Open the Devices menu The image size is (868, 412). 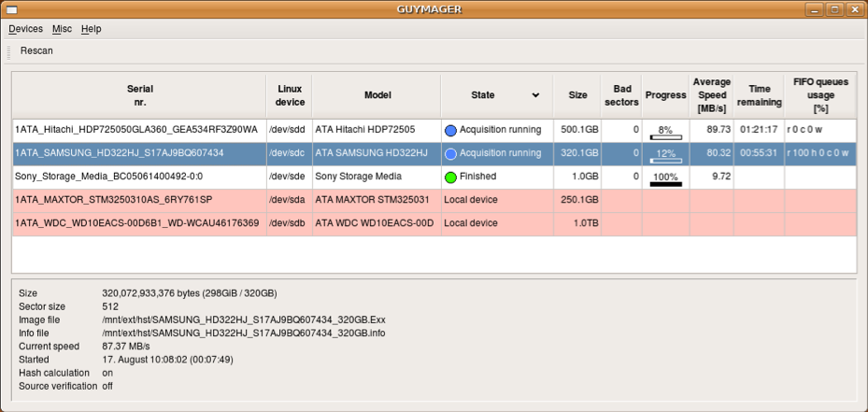25,29
